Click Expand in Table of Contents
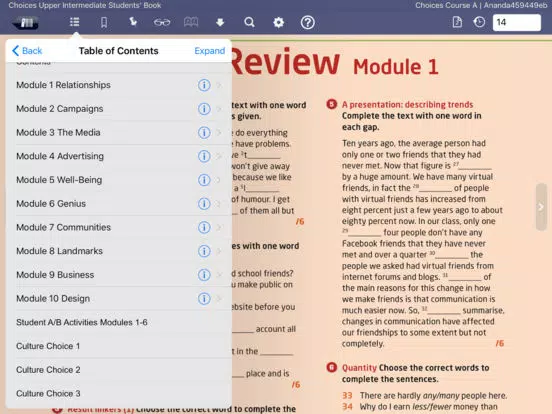 [209, 51]
